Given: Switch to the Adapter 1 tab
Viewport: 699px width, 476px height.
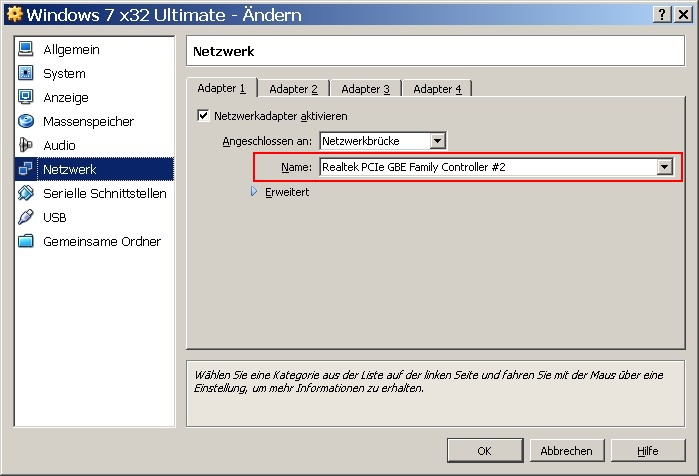Looking at the screenshot, I should pos(222,88).
